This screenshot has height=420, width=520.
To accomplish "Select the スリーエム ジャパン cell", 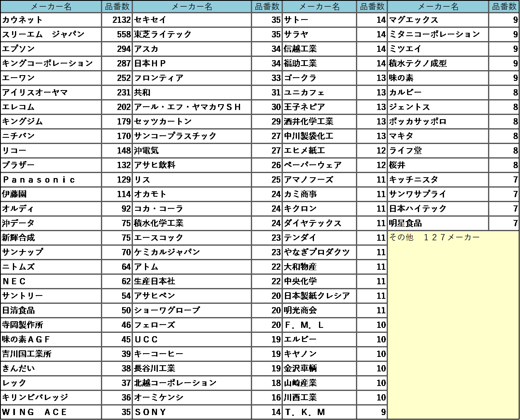I will (x=51, y=34).
